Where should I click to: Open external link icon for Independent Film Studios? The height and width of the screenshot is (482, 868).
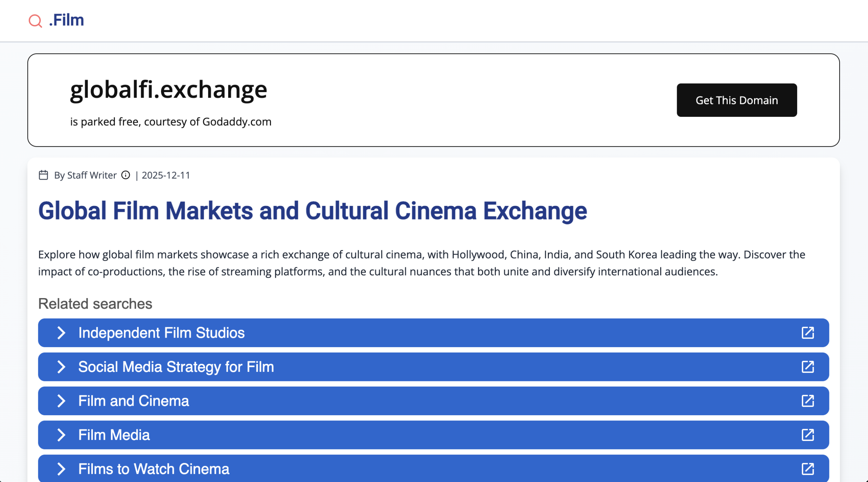pos(808,333)
